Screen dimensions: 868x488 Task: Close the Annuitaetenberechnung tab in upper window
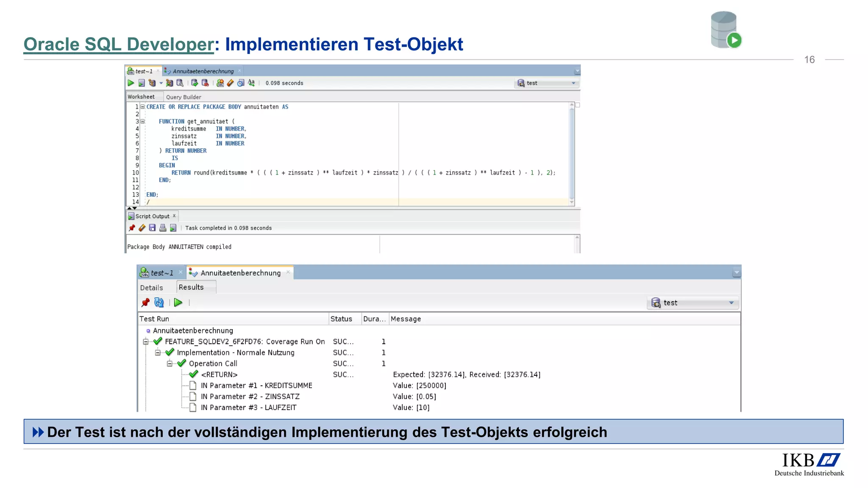[239, 71]
